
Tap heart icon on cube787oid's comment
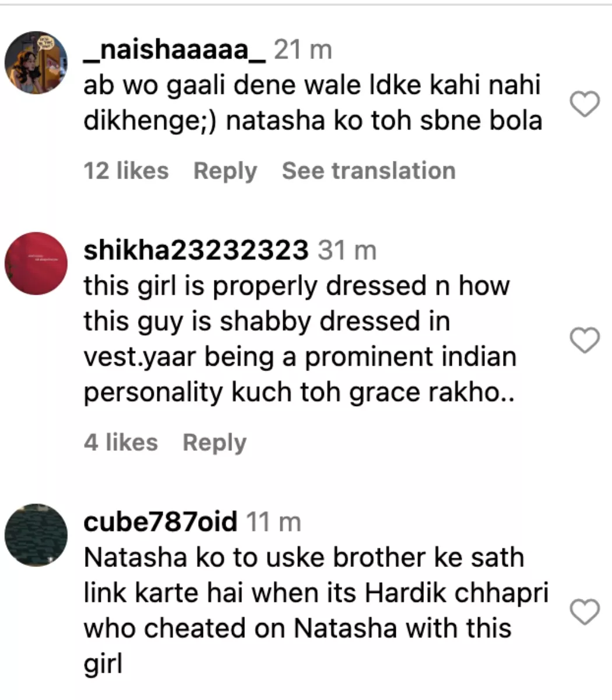click(583, 612)
